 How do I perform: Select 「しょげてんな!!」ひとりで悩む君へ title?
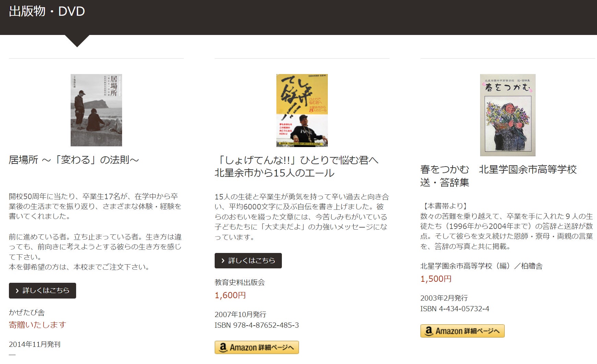click(297, 160)
